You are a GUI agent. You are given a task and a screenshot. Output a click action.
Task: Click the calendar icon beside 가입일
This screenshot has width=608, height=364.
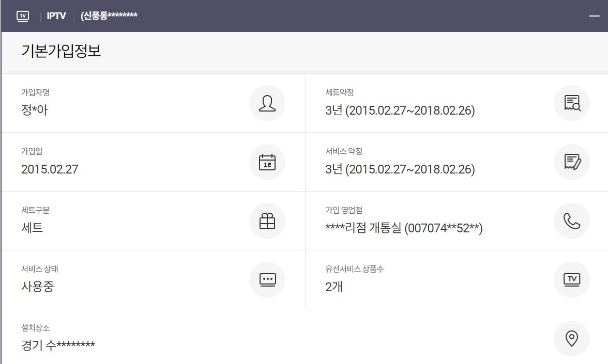coord(267,162)
